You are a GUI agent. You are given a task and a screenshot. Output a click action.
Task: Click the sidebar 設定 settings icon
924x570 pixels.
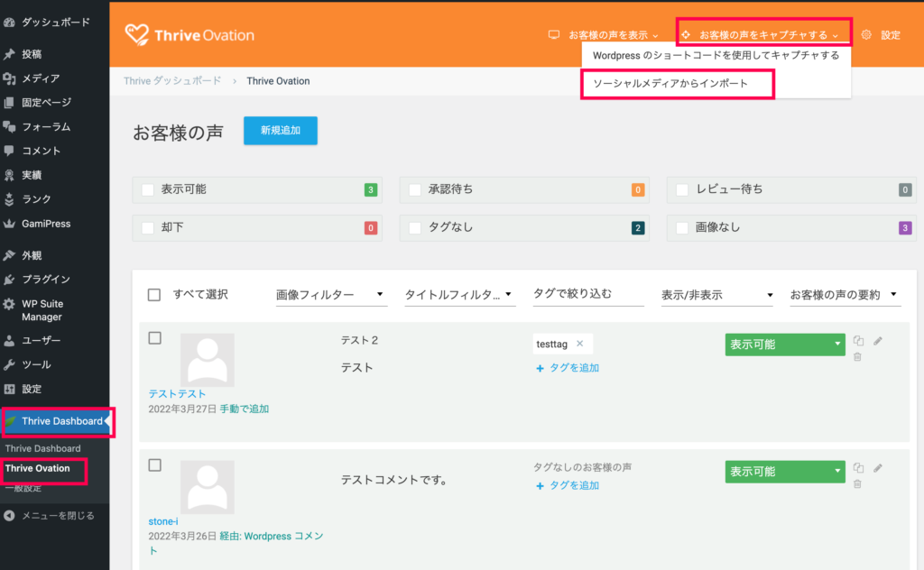point(9,389)
